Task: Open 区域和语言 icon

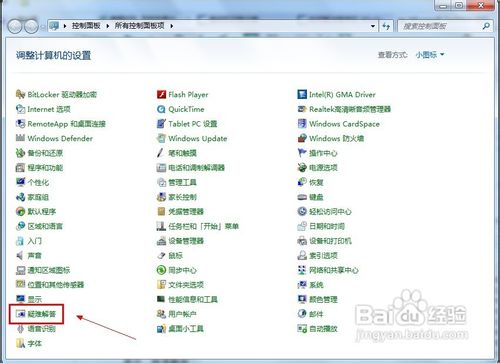Action: point(20,226)
